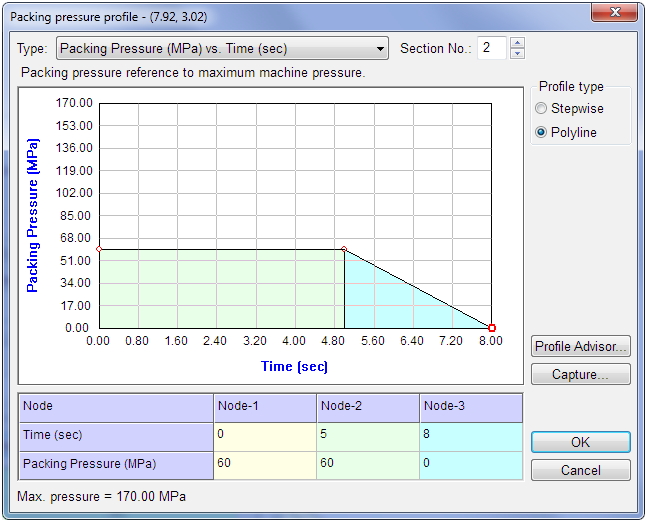Select the Node-2 time cell showing 5

click(x=368, y=437)
